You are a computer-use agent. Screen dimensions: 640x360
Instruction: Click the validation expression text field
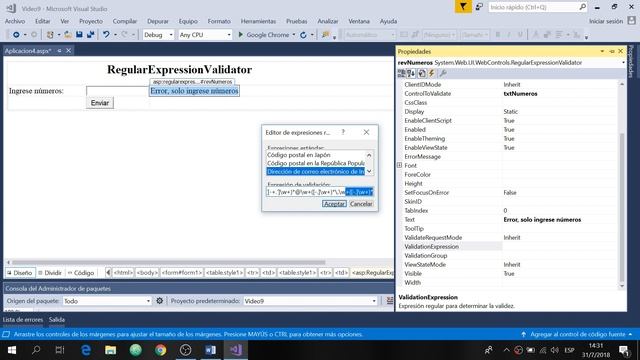point(320,192)
